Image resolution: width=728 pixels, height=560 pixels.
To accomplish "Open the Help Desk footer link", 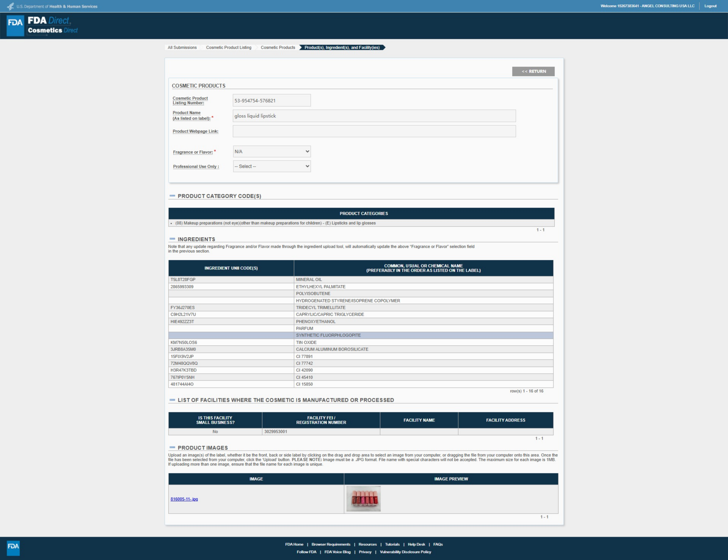I will 416,544.
